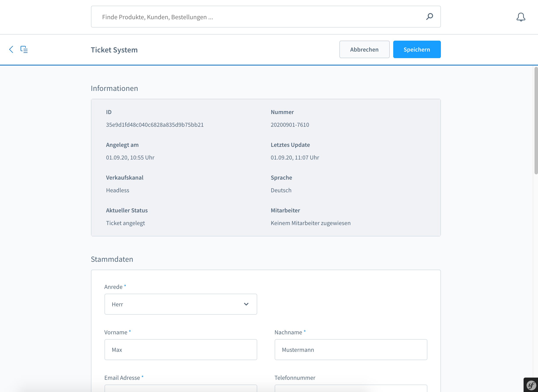Open the ticket list view icon
The width and height of the screenshot is (538, 392).
[24, 49]
